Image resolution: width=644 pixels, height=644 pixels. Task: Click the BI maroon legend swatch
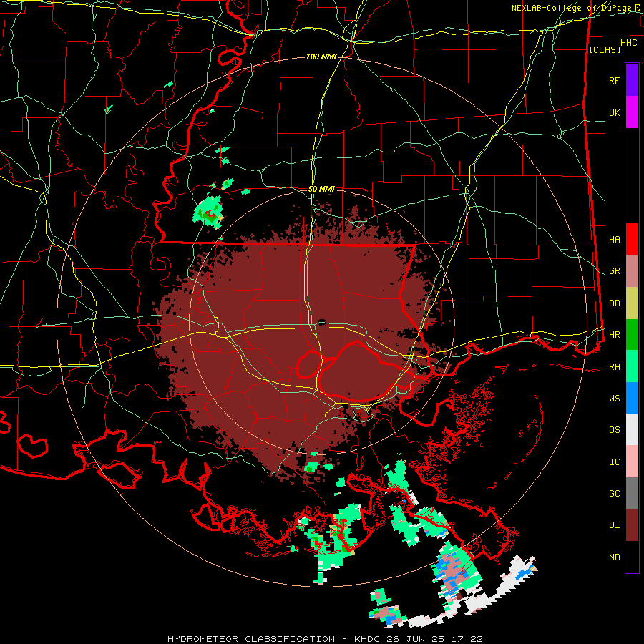click(632, 525)
